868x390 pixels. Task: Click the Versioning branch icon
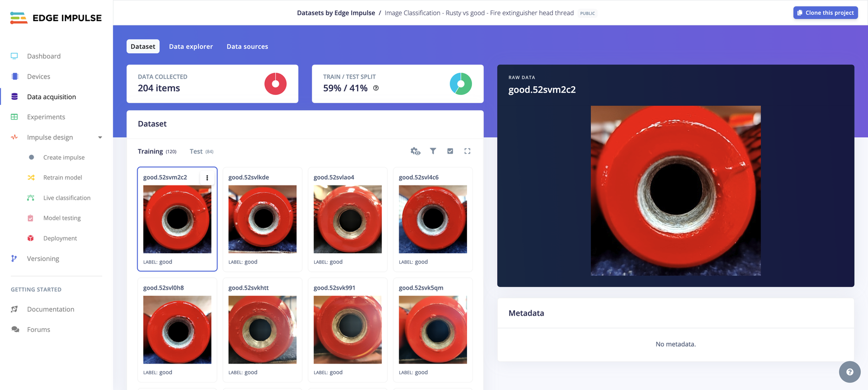15,259
